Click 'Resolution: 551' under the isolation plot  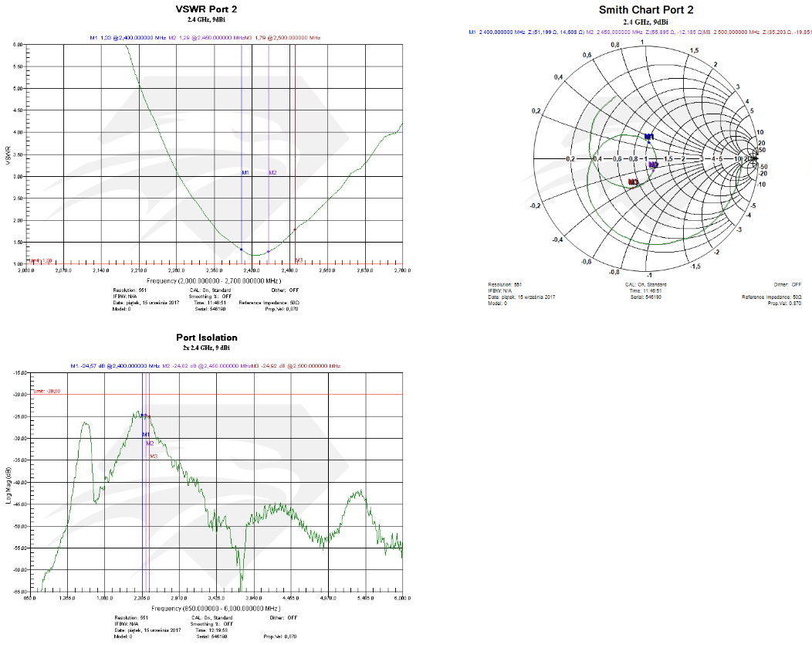pyautogui.click(x=131, y=617)
